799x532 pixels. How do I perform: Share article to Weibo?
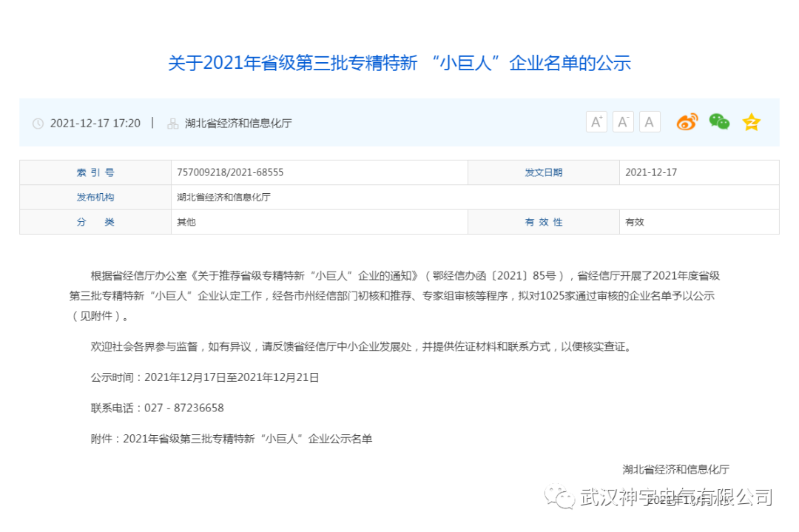coord(687,122)
